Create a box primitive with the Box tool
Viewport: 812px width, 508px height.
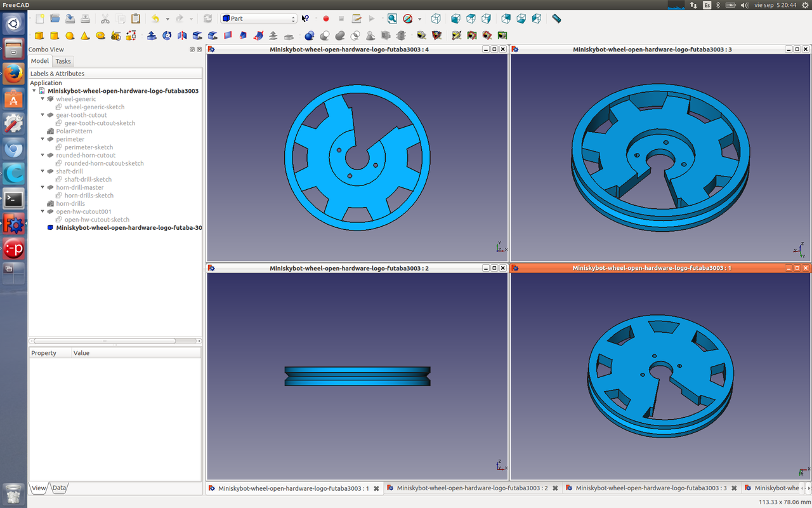(x=39, y=36)
